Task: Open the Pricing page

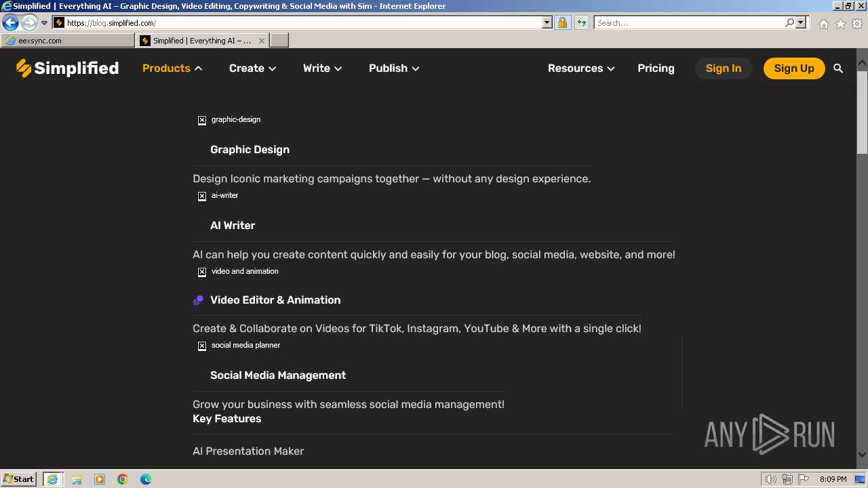Action: [x=656, y=68]
